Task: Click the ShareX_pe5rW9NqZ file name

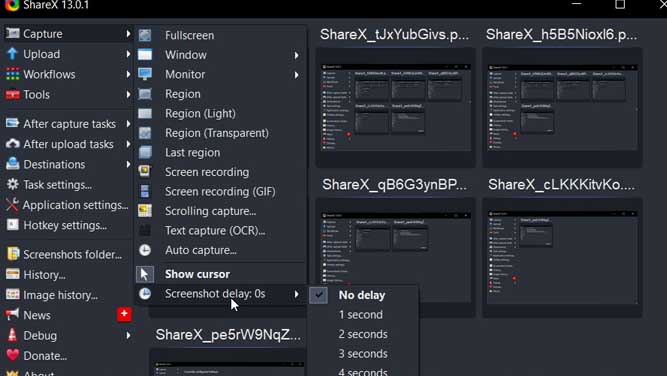Action: point(228,335)
